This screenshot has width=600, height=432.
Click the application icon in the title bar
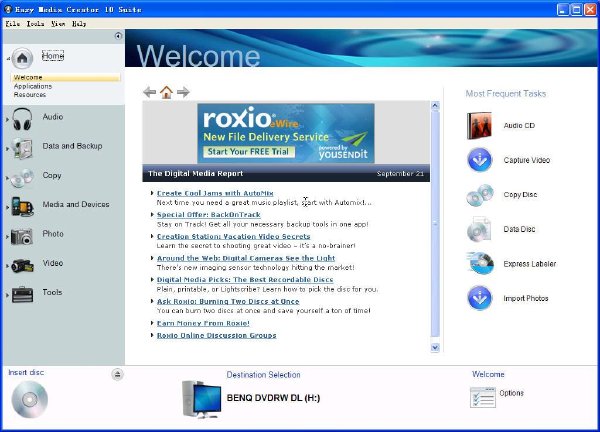[x=8, y=9]
